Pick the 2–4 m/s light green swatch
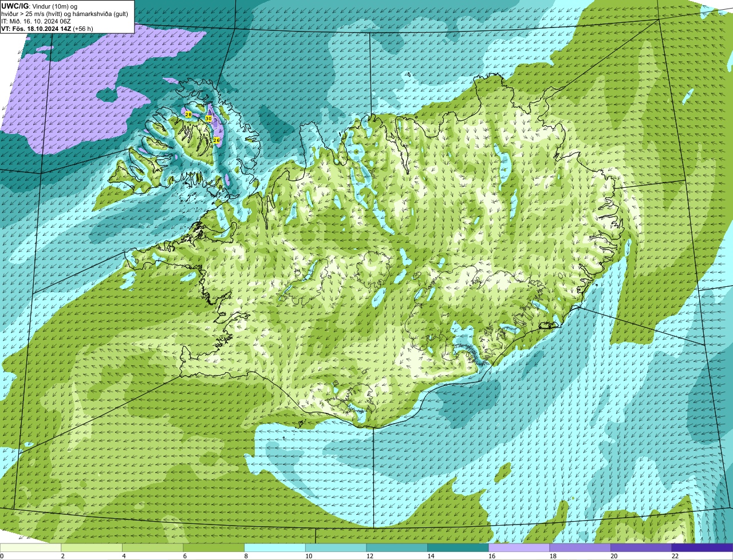The width and height of the screenshot is (733, 560). (x=92, y=547)
